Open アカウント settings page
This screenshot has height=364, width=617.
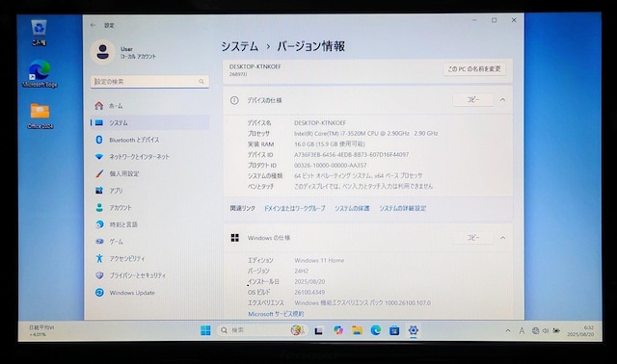coord(150,208)
